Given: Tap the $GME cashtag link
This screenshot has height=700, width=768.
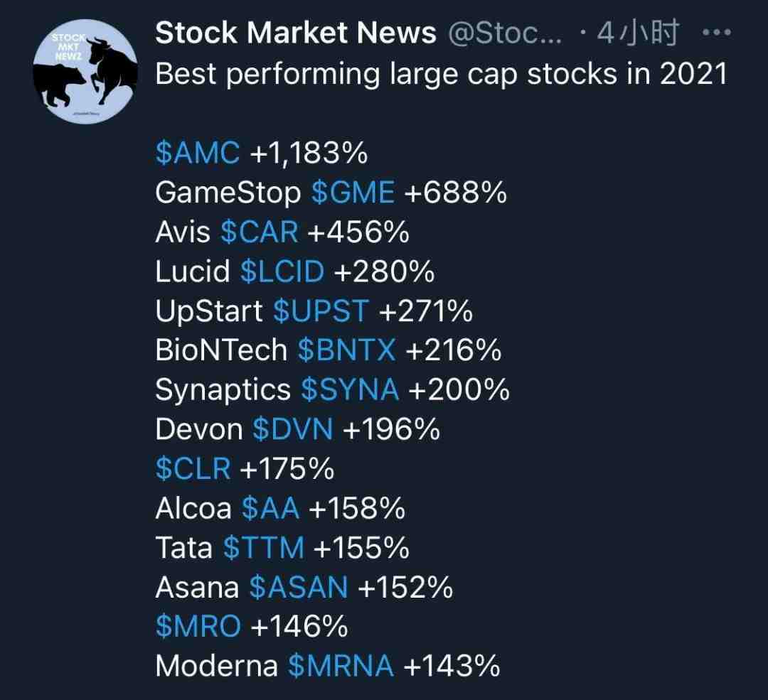Looking at the screenshot, I should pos(353,192).
